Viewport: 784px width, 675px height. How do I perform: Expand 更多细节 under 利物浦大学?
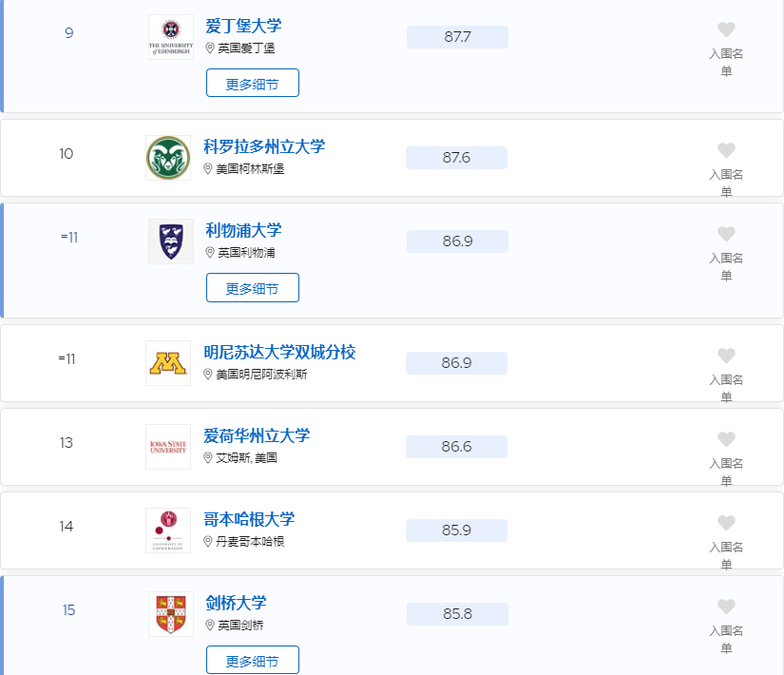pyautogui.click(x=253, y=288)
